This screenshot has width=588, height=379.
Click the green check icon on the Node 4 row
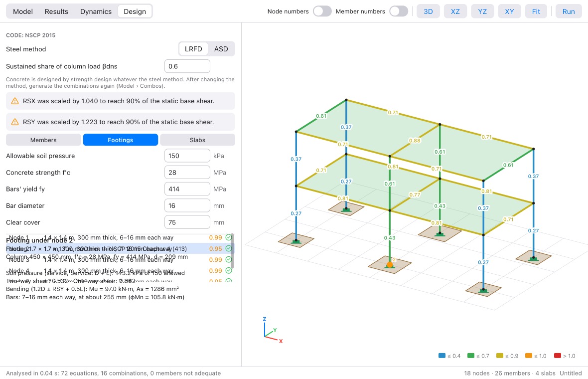click(x=229, y=271)
